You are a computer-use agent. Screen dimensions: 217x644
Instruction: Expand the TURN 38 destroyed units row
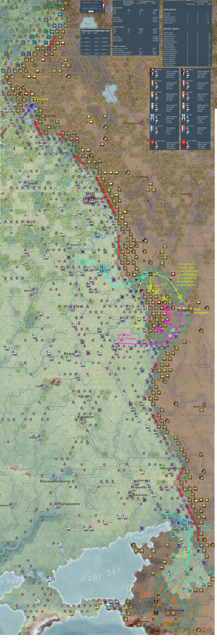pos(82,50)
